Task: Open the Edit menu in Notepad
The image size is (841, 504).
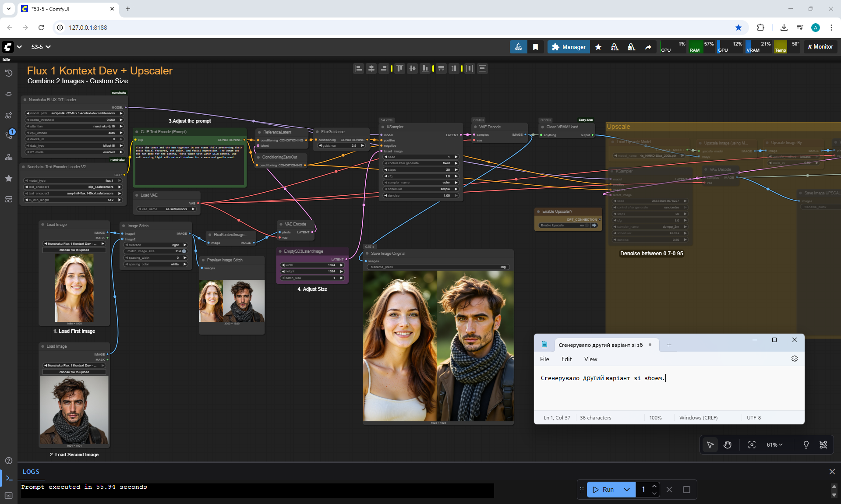Action: (x=566, y=359)
